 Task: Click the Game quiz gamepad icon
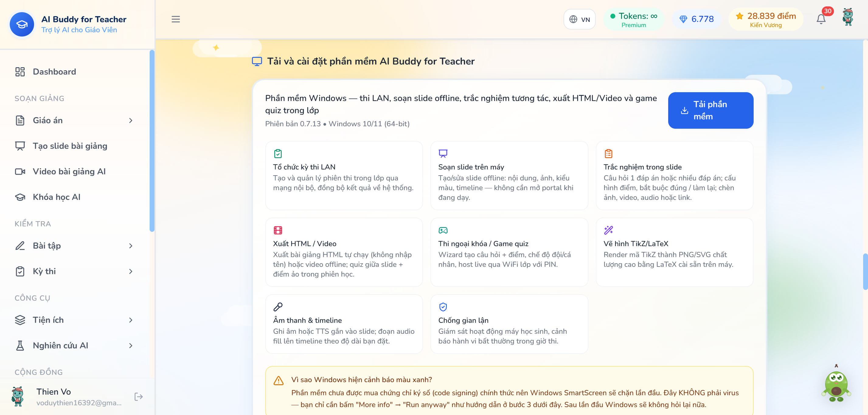tap(443, 230)
